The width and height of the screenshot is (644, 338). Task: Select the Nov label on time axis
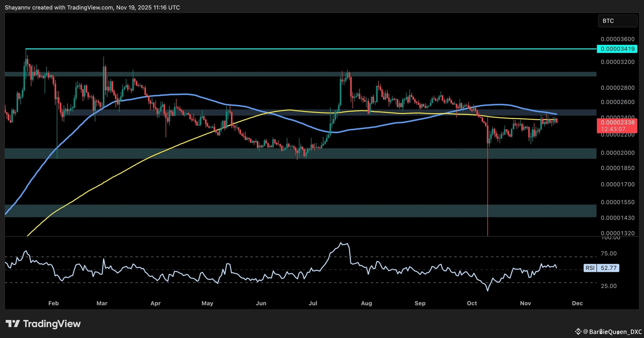[525, 303]
